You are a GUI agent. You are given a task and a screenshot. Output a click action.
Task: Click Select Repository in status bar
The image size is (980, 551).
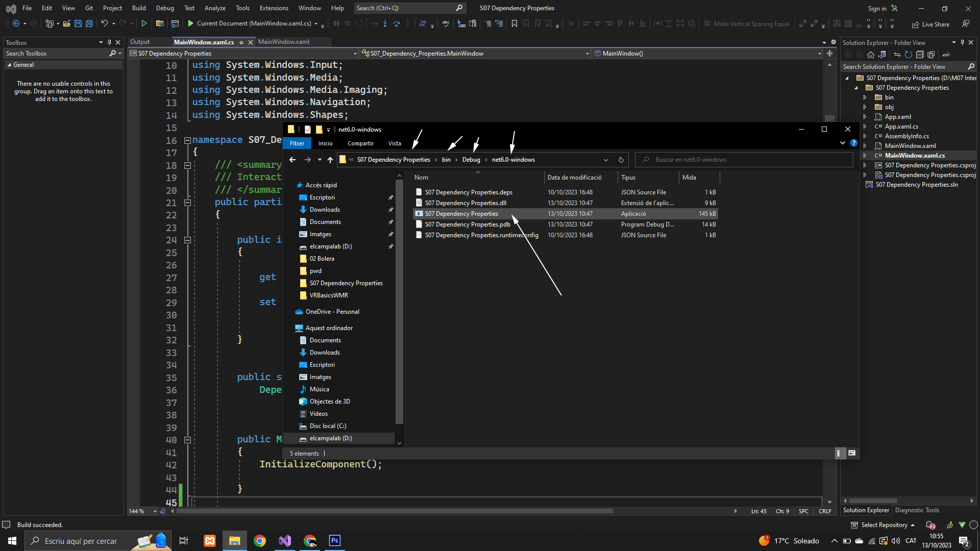[x=884, y=525]
